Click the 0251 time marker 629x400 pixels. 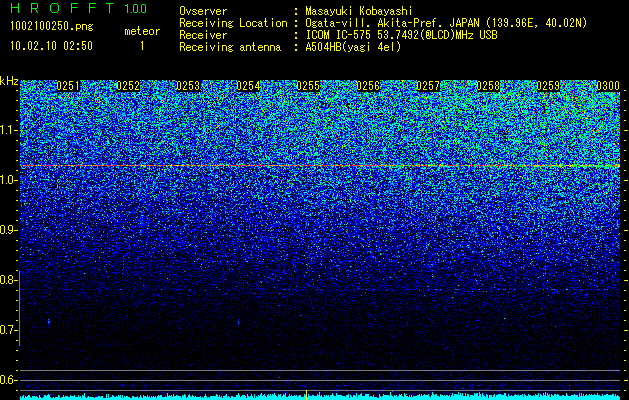click(68, 86)
